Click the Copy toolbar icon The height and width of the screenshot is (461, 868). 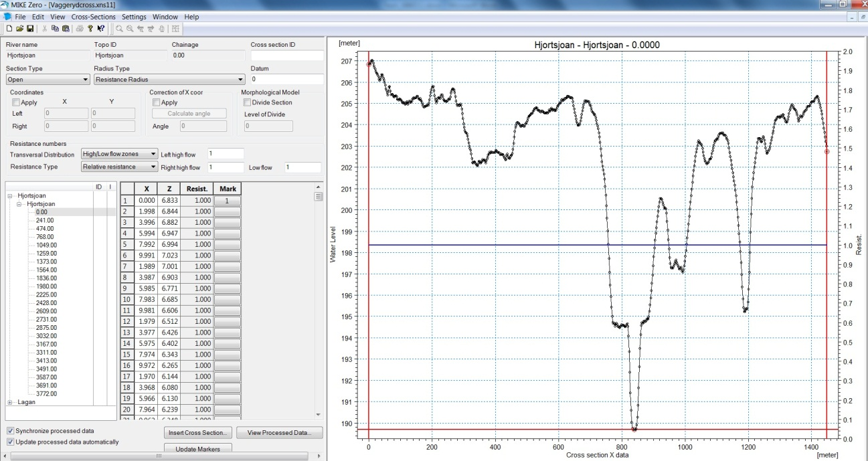(x=55, y=29)
